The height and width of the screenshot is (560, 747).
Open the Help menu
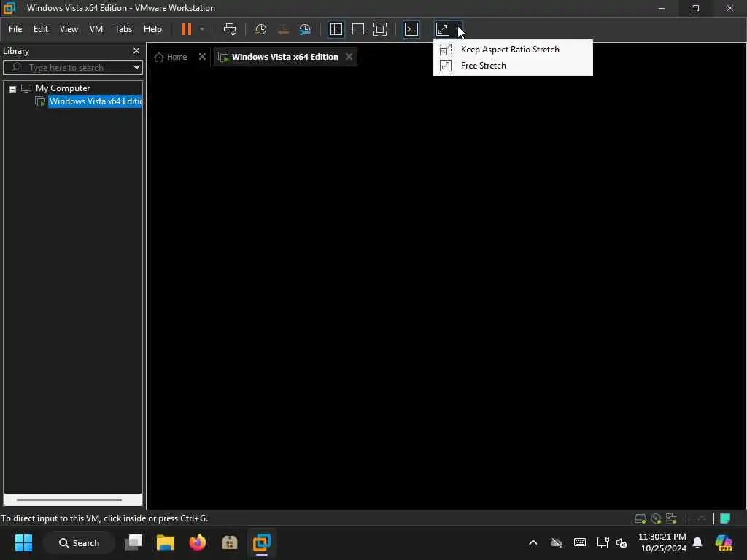click(152, 29)
